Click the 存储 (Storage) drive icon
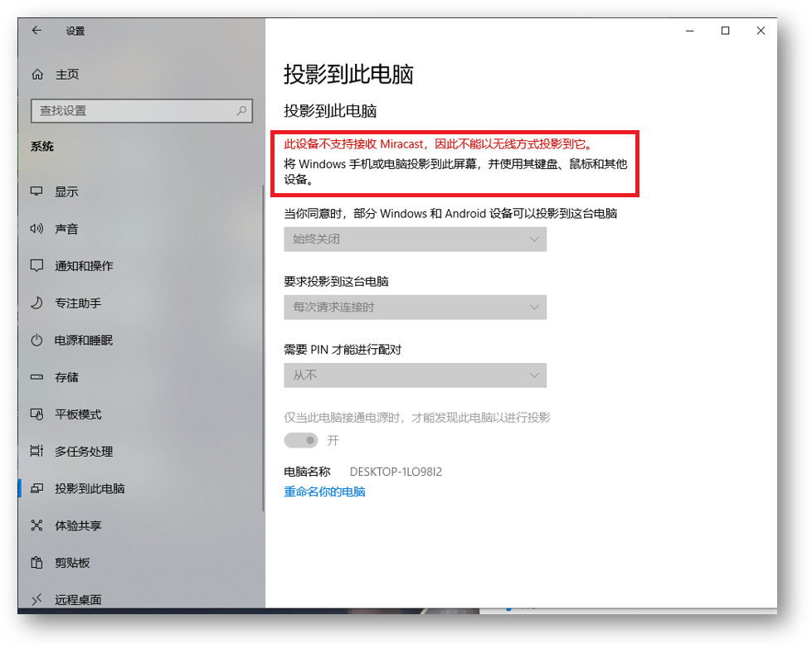 click(36, 377)
